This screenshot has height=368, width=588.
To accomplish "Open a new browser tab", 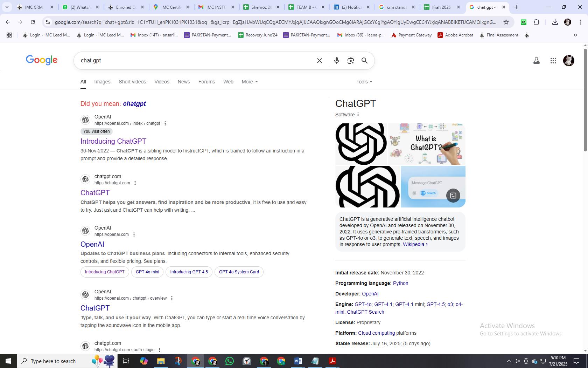I will click(516, 7).
